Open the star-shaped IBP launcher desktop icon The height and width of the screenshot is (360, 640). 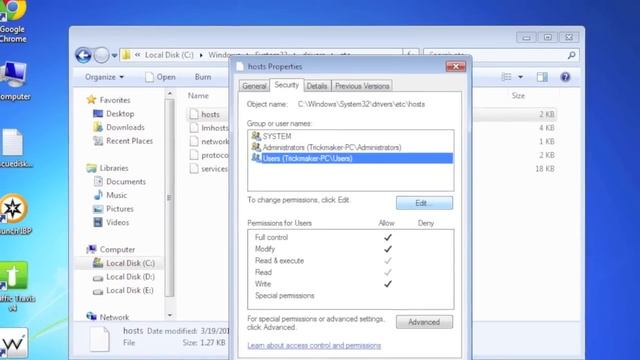coord(14,214)
